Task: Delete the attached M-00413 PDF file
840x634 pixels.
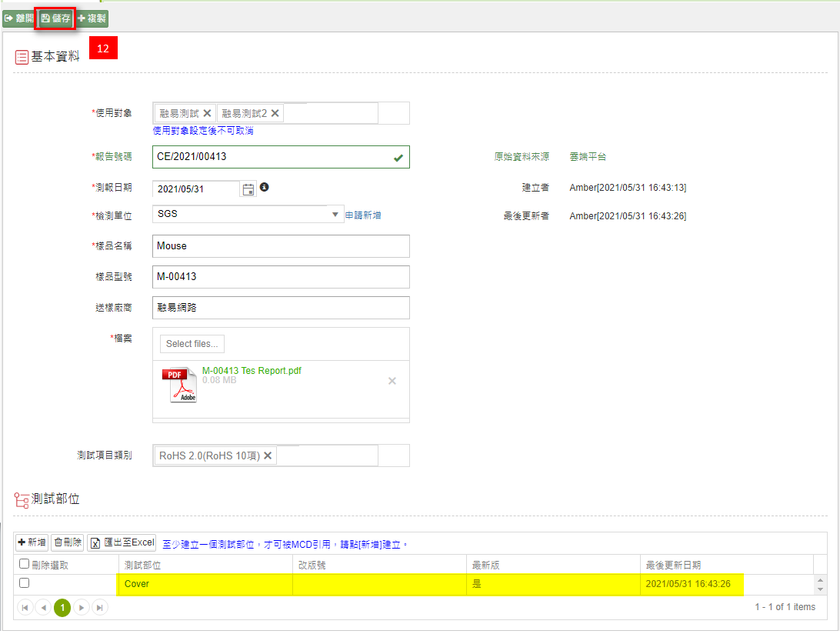Action: pos(392,381)
